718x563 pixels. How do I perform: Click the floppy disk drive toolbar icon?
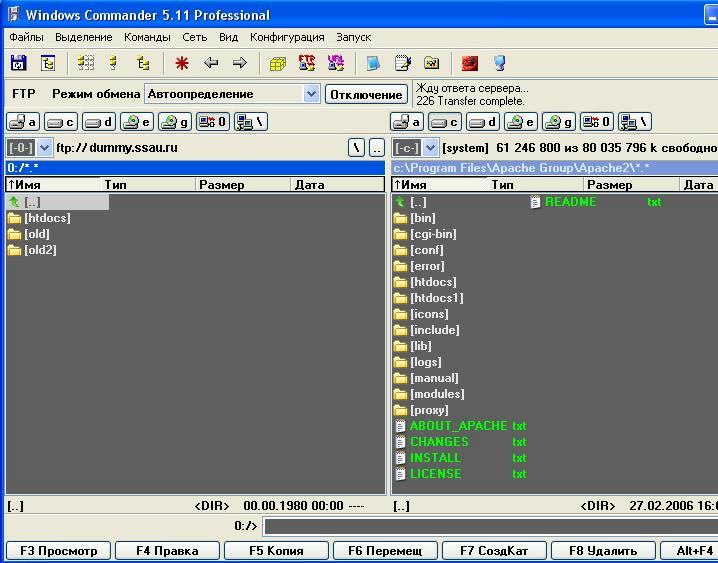19,63
